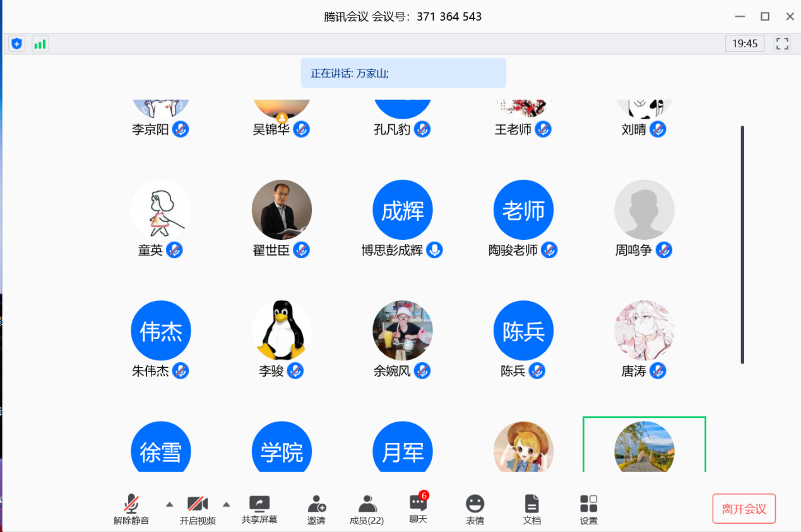Click the meeting duration timer showing 19:45

[745, 44]
